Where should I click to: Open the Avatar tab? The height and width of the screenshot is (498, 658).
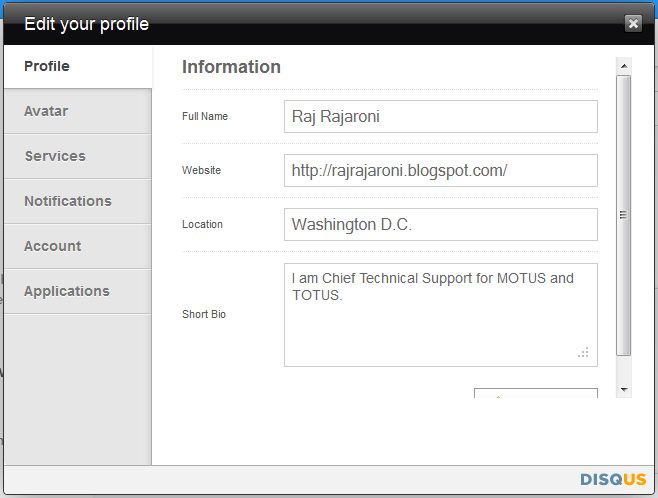coord(78,111)
